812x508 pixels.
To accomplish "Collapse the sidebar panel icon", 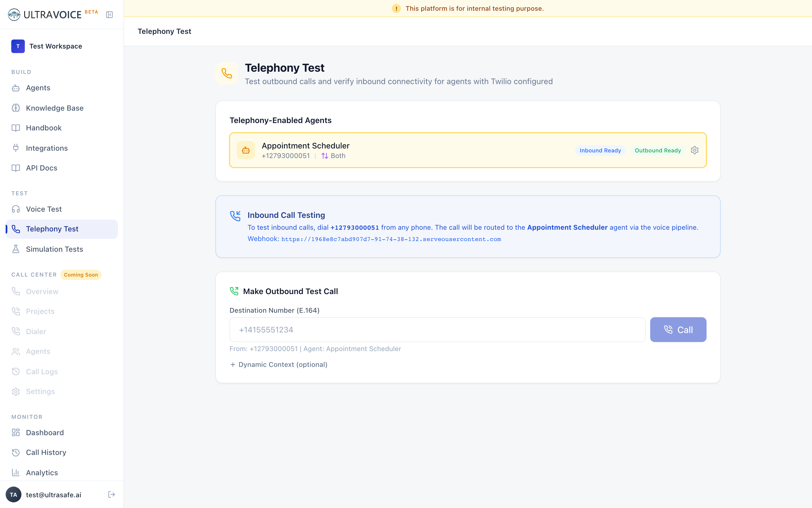I will pyautogui.click(x=109, y=14).
